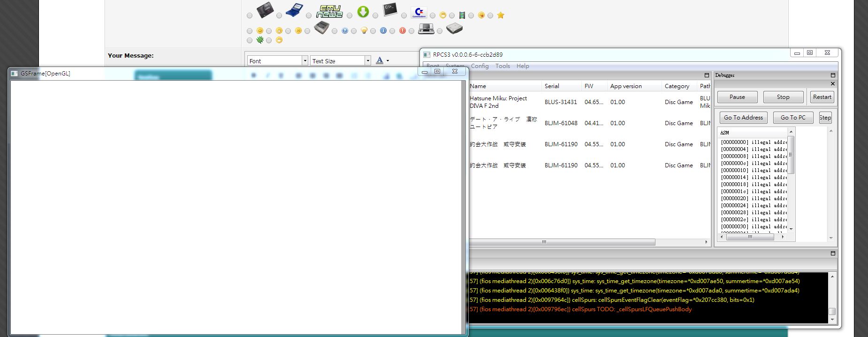Open the Config menu in RPCS3

480,66
